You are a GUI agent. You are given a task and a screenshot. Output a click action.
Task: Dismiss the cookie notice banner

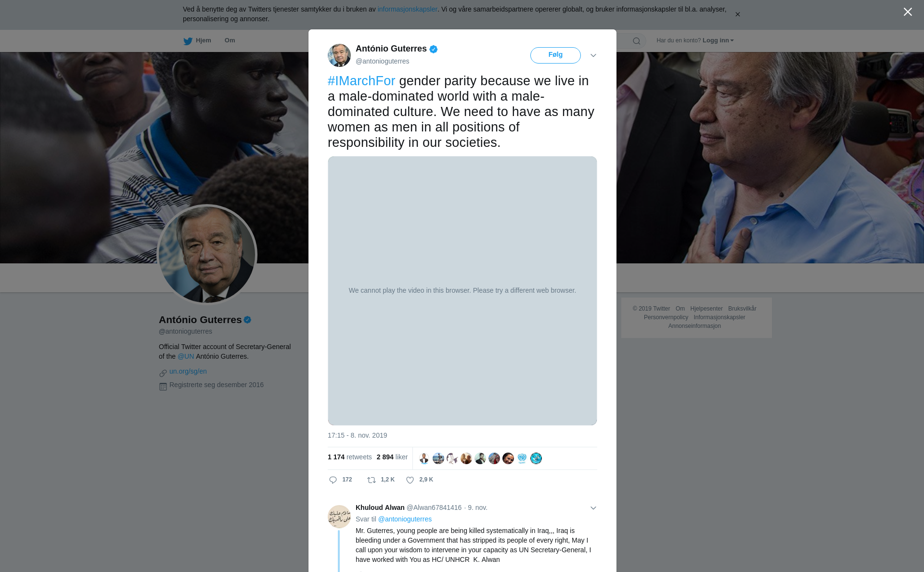pos(737,14)
